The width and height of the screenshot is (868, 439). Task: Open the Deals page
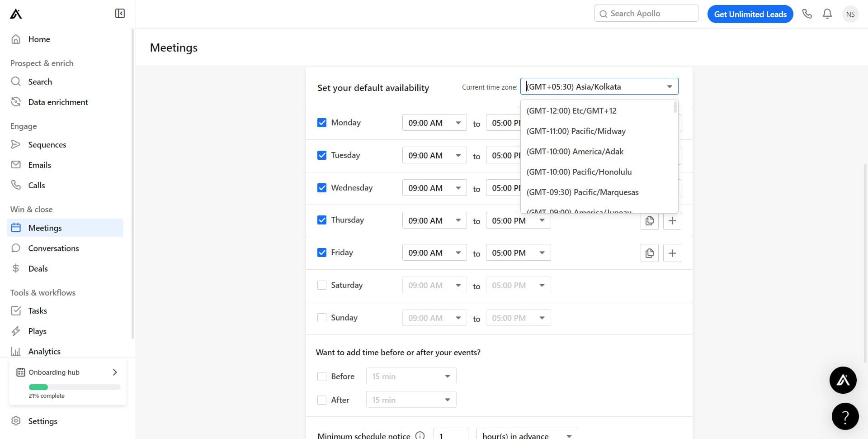click(x=38, y=269)
